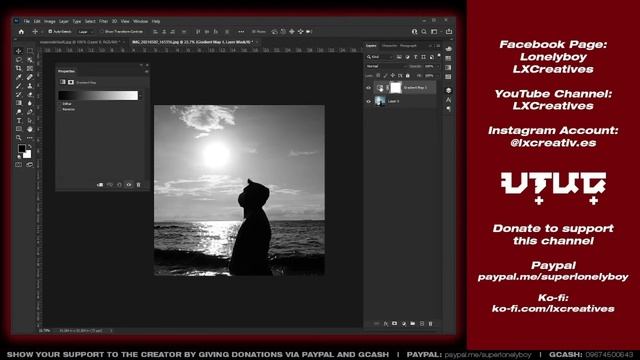Open the gradient picker dropdown arrow
The height and width of the screenshot is (360, 640).
coord(140,96)
